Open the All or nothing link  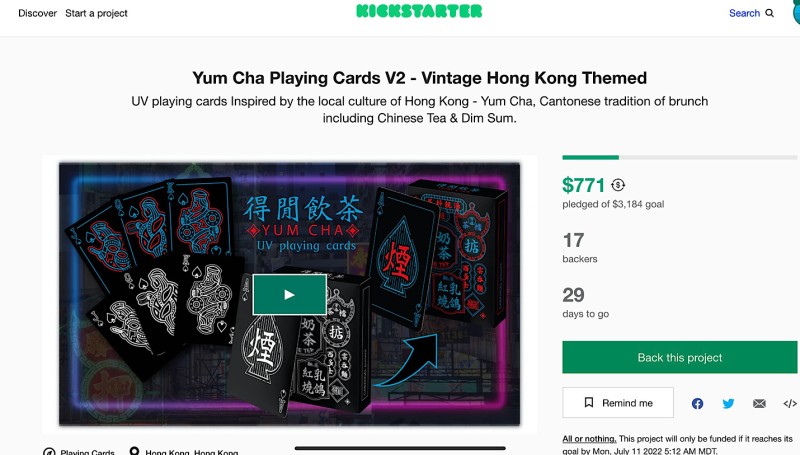589,439
